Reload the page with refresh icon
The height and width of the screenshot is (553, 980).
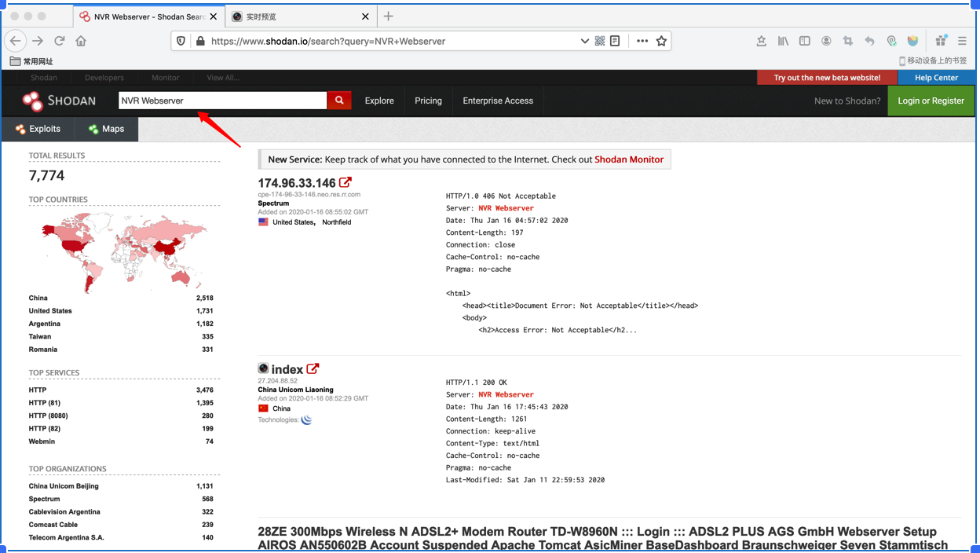[x=60, y=41]
